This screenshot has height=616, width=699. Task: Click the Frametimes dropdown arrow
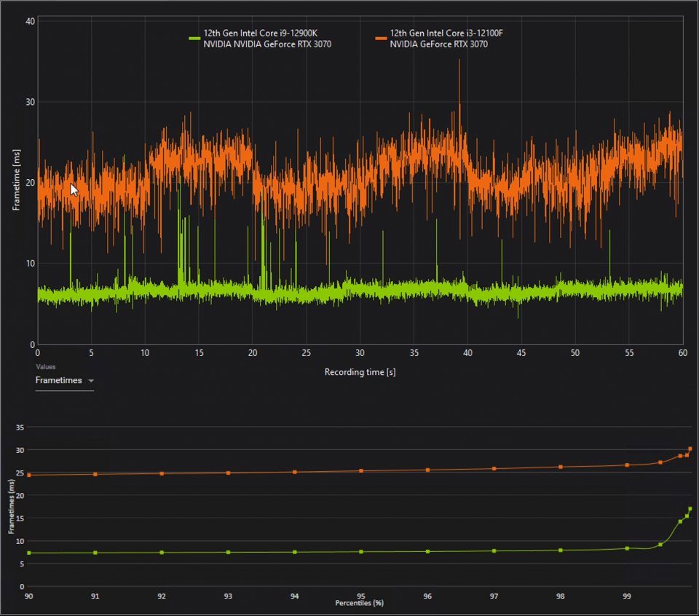point(91,381)
